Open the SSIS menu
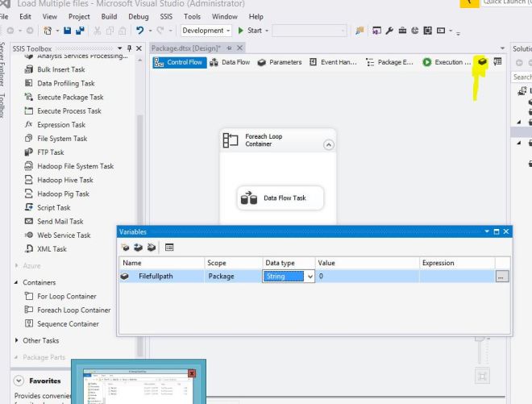 pos(165,16)
